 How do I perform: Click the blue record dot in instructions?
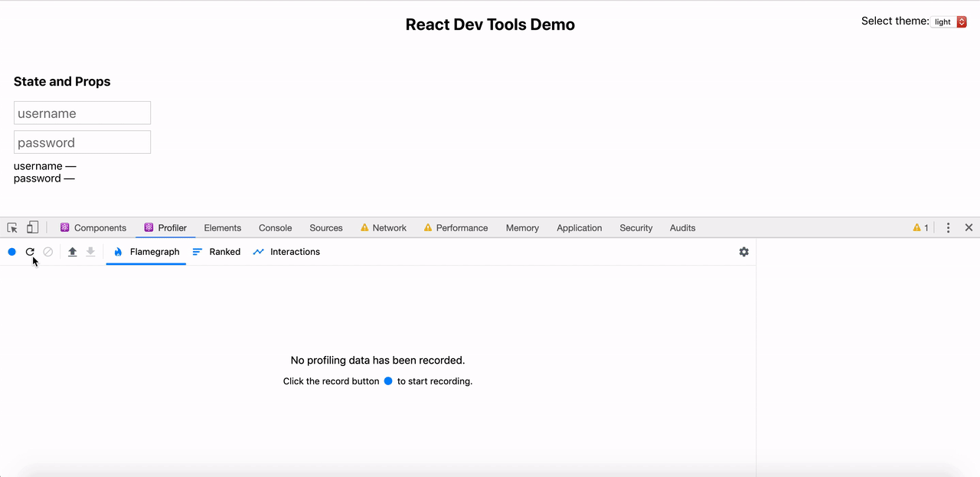(x=388, y=381)
